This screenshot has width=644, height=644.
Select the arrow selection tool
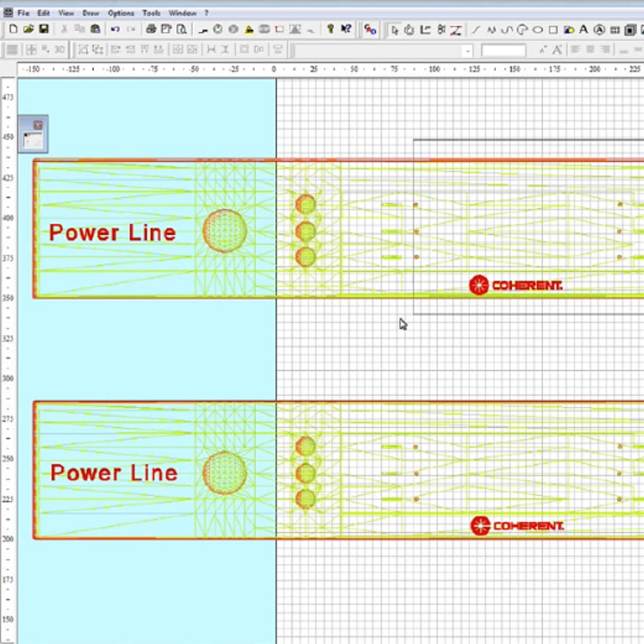pyautogui.click(x=394, y=29)
